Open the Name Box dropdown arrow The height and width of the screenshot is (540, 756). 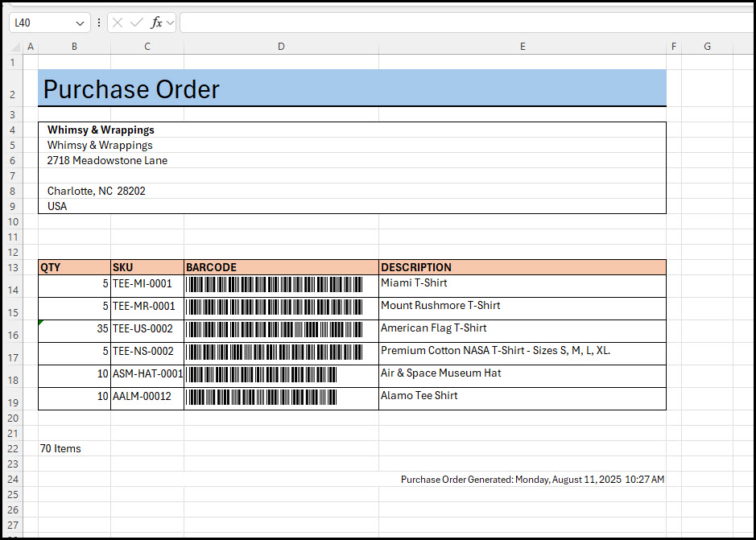(x=80, y=23)
